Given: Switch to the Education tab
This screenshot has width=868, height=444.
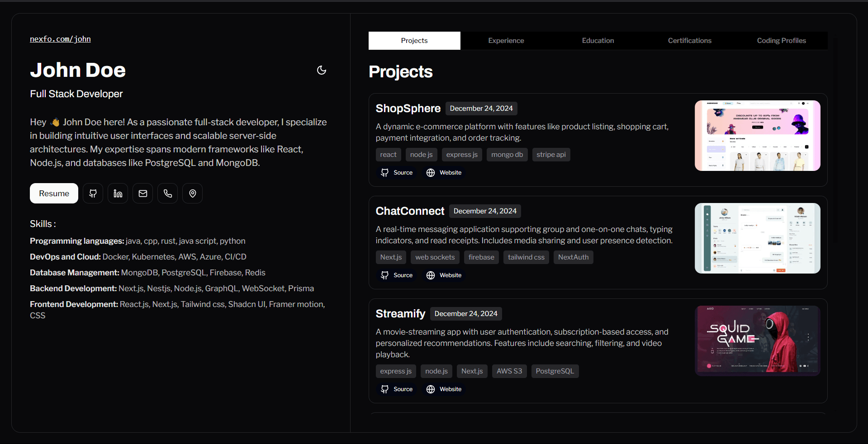Looking at the screenshot, I should (x=598, y=41).
